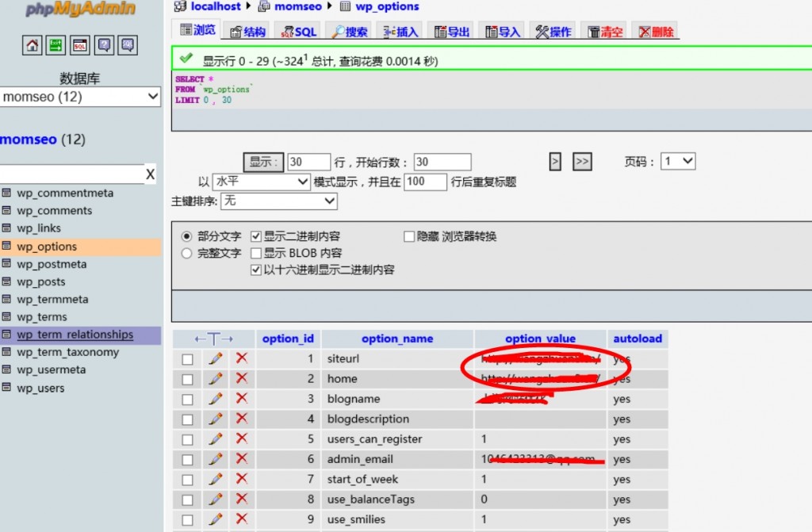This screenshot has width=812, height=532.
Task: Open the momseo database dropdown
Action: 80,97
